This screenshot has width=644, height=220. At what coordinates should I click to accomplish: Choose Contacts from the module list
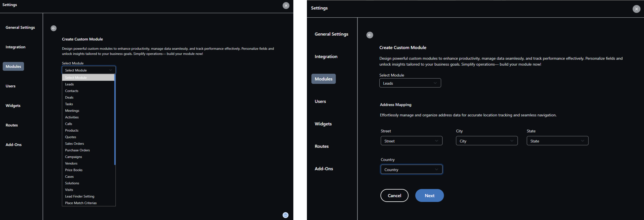(x=72, y=91)
